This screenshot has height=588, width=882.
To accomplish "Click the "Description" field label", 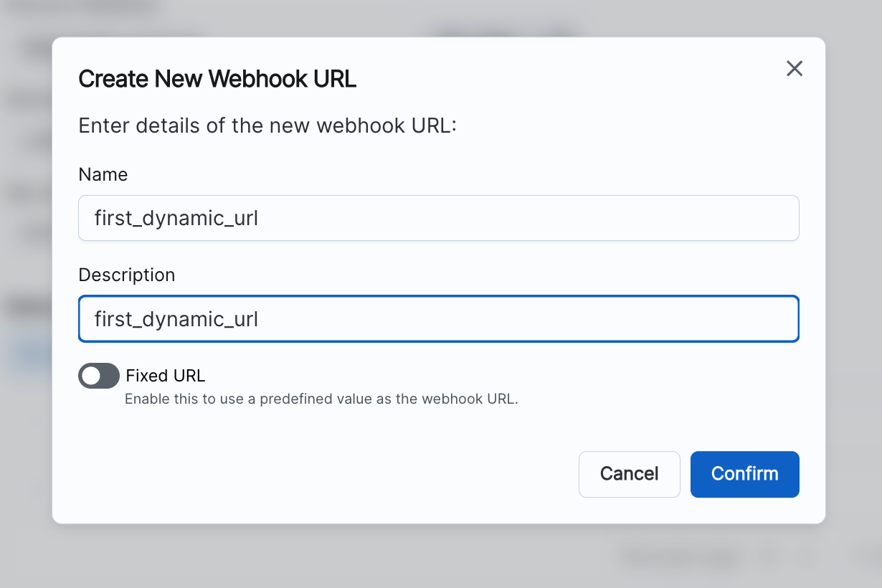I will tap(127, 275).
